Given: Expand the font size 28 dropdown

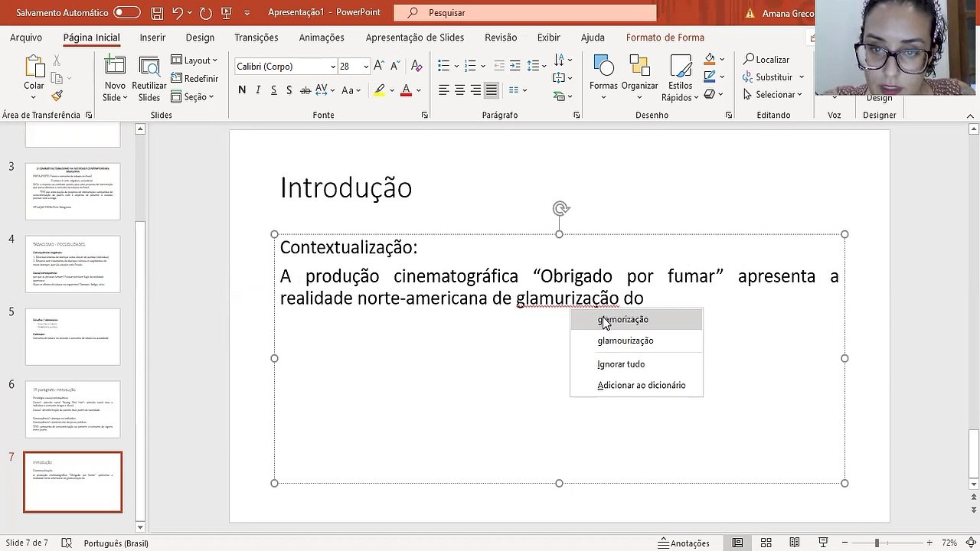Looking at the screenshot, I should point(366,67).
